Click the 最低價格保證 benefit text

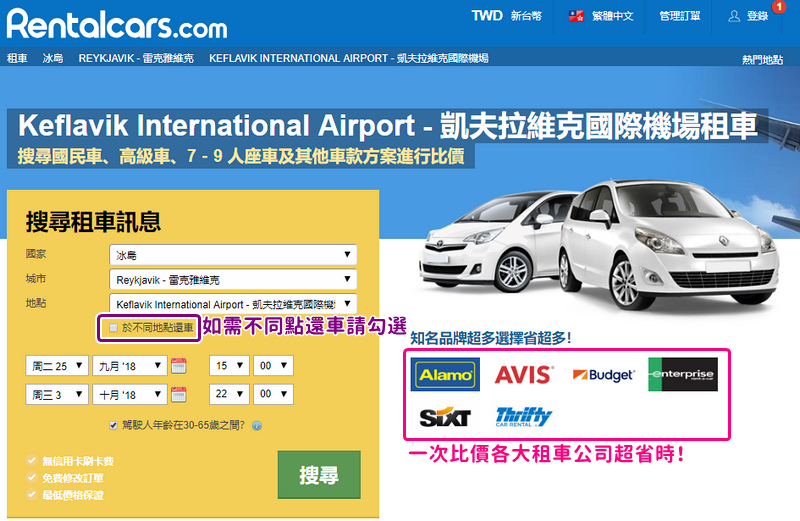click(x=72, y=495)
